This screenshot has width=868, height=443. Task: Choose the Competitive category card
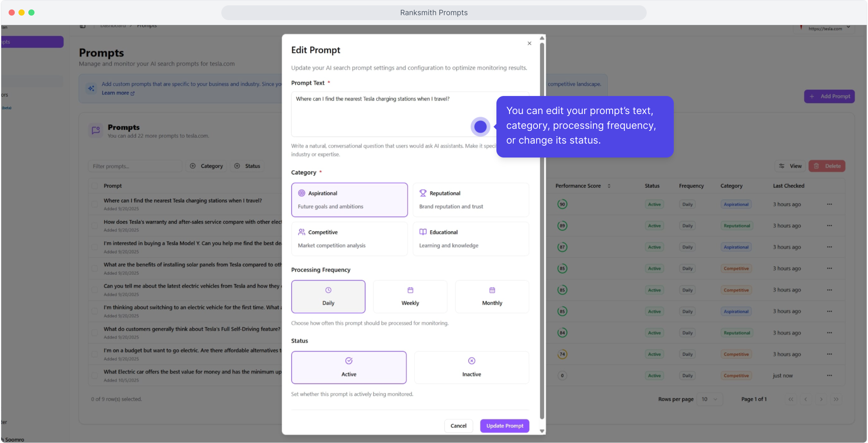349,239
